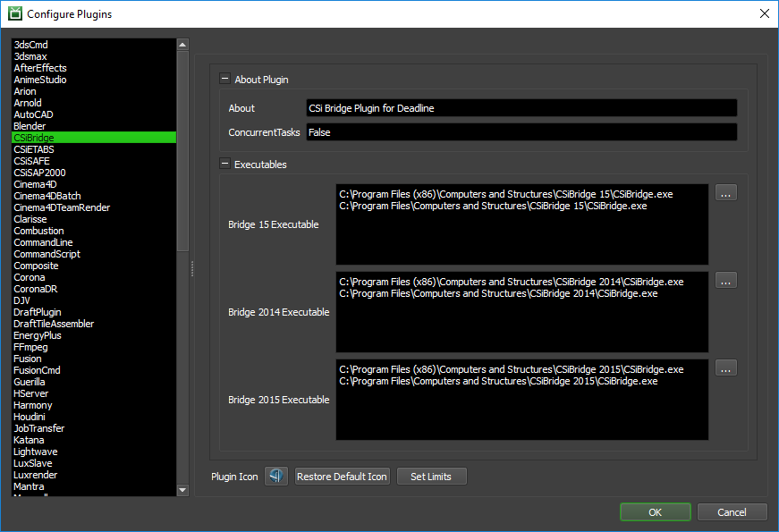Choose the Houdini plugin entry
The width and height of the screenshot is (779, 532).
tap(31, 417)
